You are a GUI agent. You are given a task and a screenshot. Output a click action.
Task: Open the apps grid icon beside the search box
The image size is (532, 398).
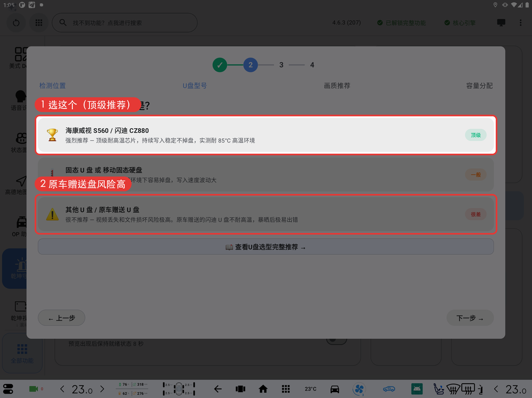[x=39, y=23]
